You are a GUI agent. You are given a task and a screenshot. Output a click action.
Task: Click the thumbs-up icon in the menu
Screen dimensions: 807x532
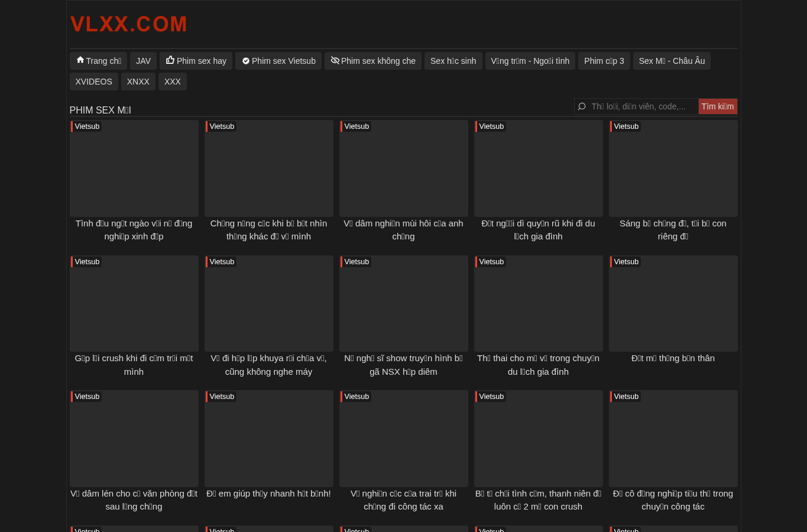click(x=170, y=60)
